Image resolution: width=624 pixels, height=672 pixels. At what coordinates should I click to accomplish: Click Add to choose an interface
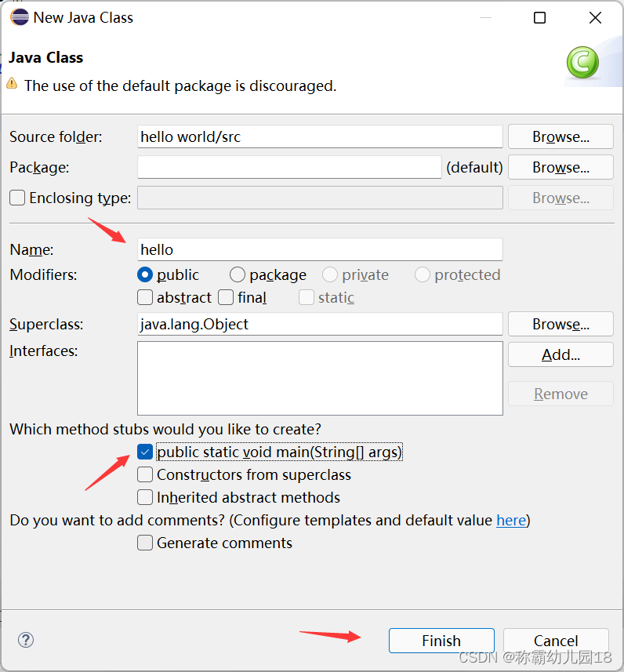point(561,354)
